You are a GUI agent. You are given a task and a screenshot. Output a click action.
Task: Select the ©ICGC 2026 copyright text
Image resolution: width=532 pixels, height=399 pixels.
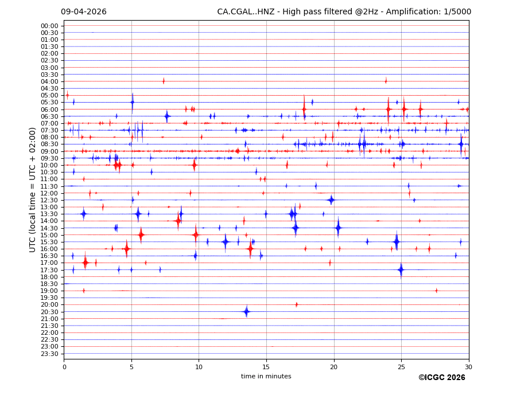(441, 378)
